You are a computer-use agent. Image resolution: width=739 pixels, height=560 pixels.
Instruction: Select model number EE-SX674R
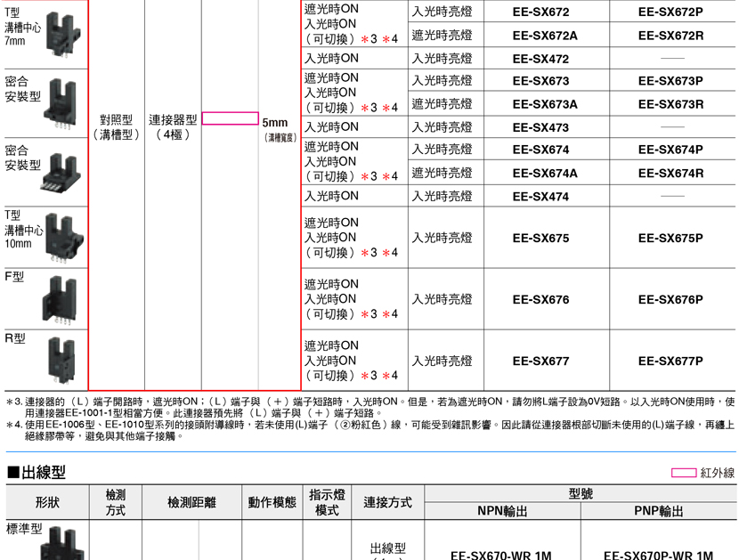click(671, 173)
